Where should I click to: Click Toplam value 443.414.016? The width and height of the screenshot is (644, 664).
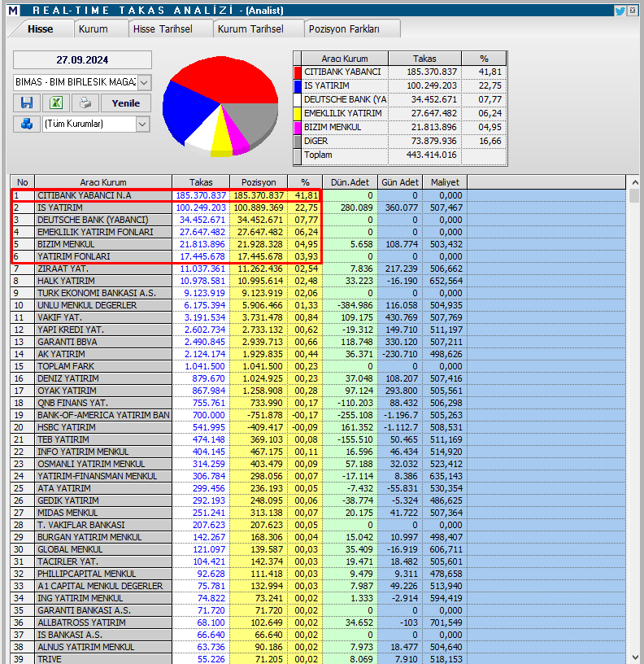431,155
